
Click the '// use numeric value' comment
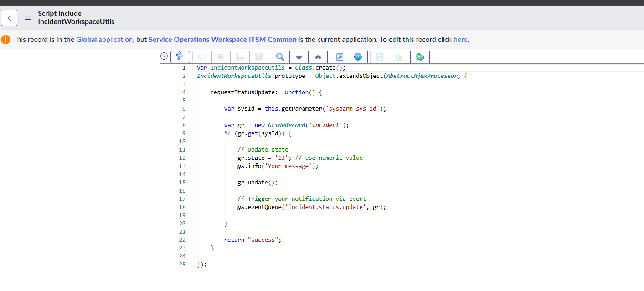[x=329, y=158]
